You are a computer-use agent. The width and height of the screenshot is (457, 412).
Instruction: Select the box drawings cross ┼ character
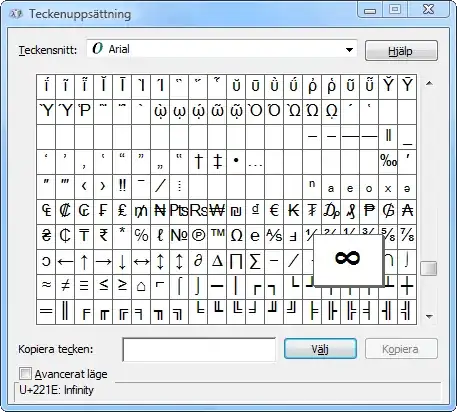pos(407,287)
